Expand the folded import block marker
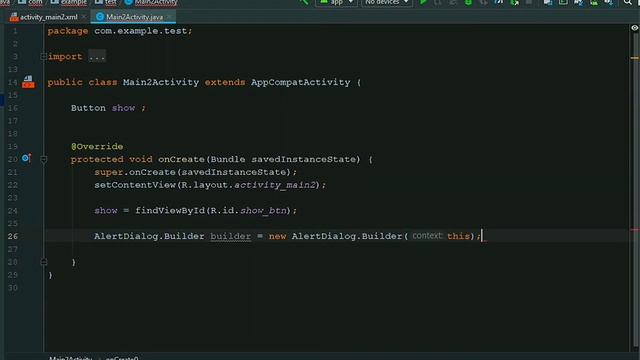 (x=43, y=56)
